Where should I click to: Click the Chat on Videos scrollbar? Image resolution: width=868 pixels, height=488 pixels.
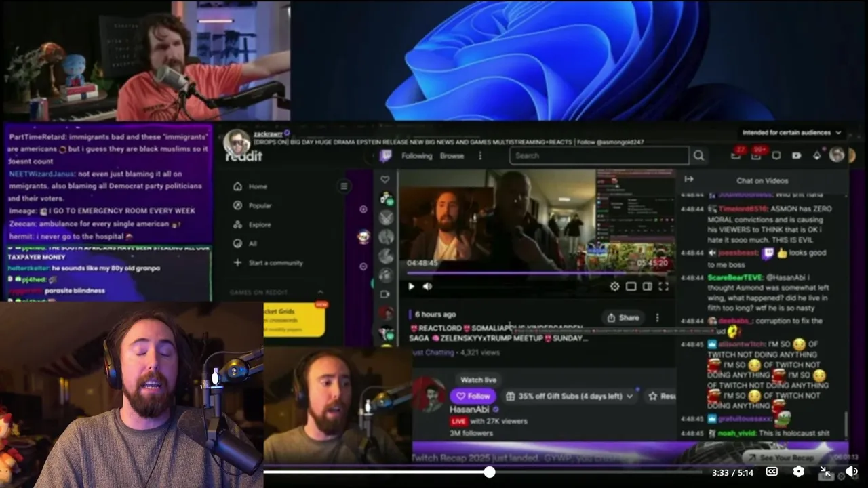846,425
